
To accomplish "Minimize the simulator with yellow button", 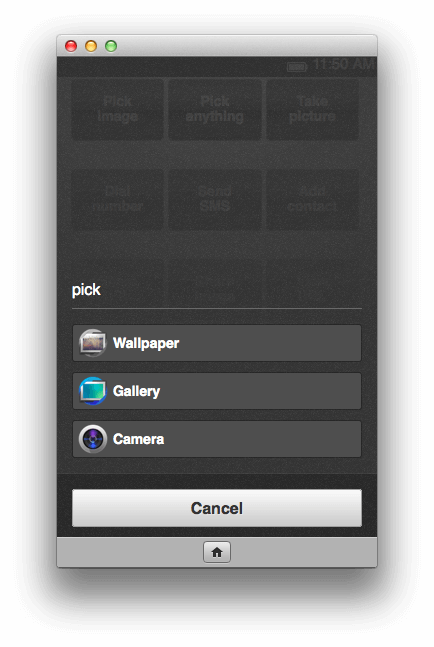I will [x=91, y=46].
